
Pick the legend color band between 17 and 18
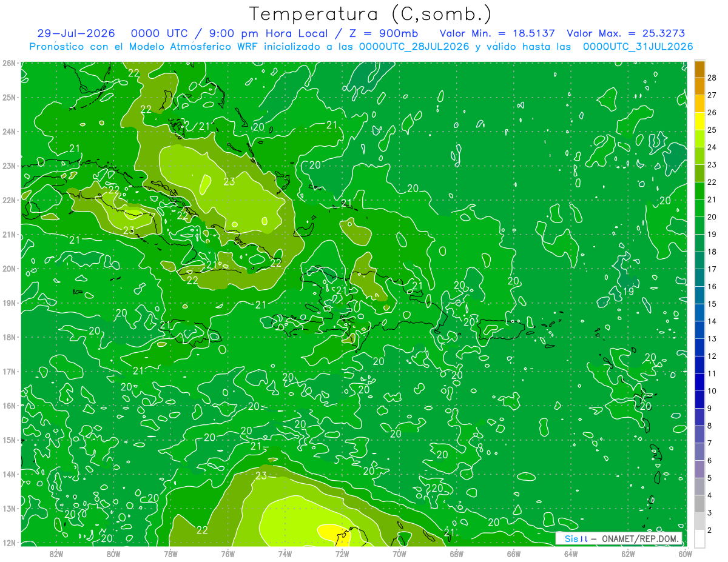[x=699, y=261]
